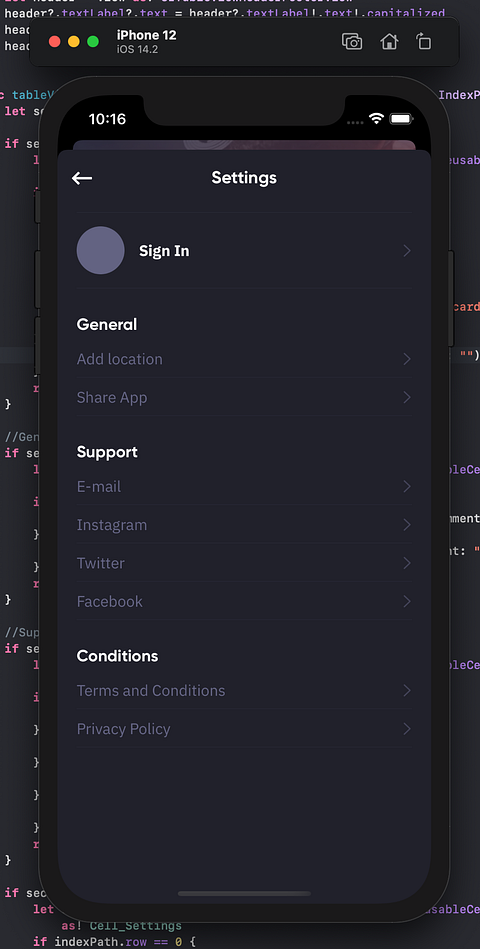
Task: Tap the profile avatar circle
Action: [x=100, y=251]
